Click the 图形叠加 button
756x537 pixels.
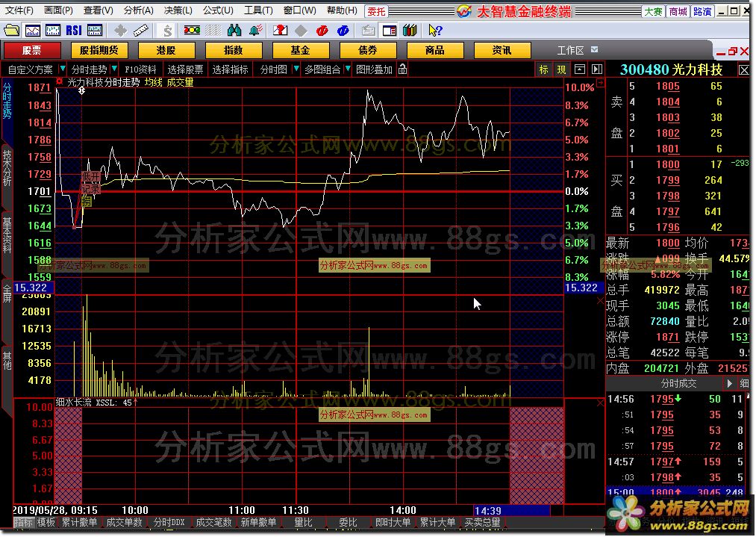coord(374,69)
